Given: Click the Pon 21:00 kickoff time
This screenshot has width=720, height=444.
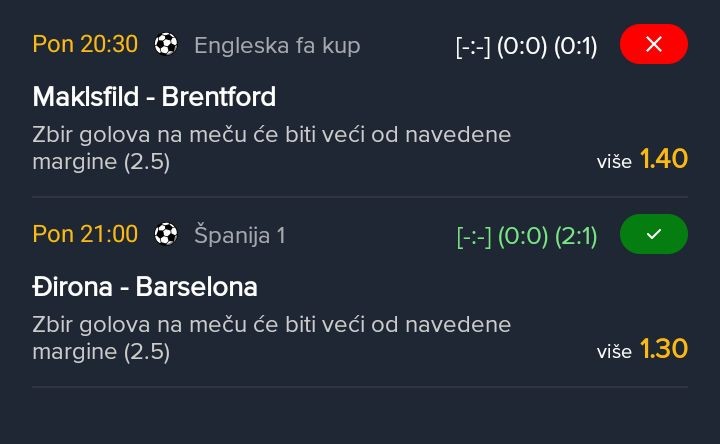Looking at the screenshot, I should click(x=85, y=235).
